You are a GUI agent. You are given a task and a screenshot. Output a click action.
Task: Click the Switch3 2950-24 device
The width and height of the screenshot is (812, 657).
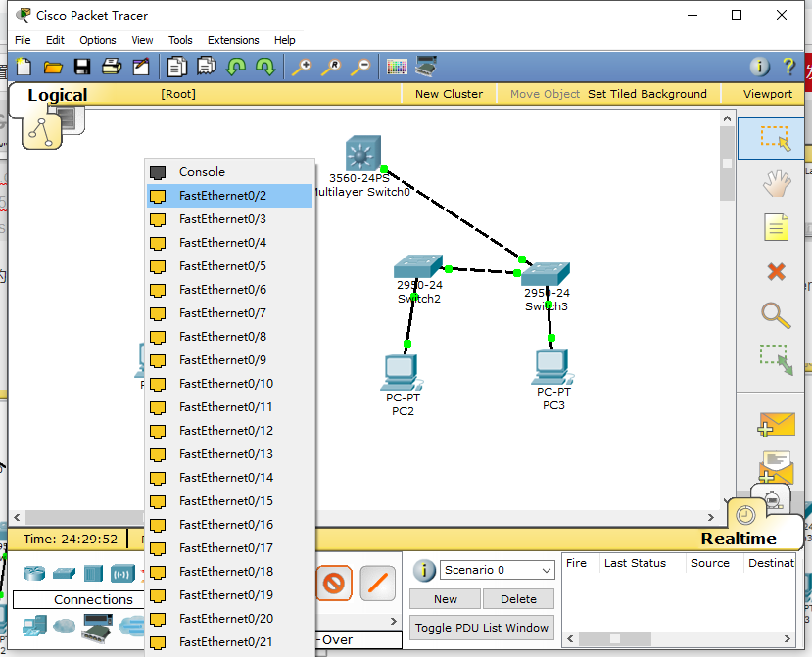[x=546, y=274]
